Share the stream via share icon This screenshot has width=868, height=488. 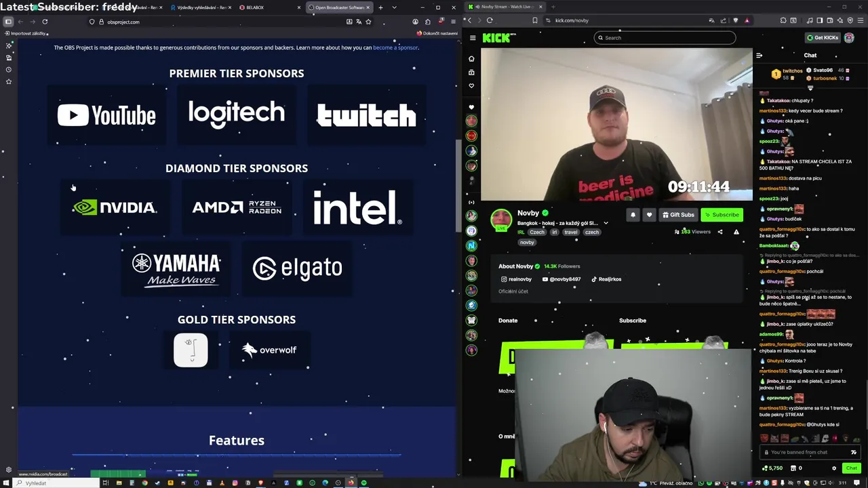720,232
